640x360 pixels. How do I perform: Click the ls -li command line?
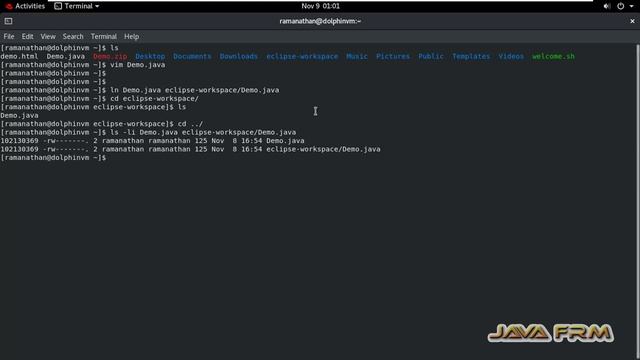click(x=203, y=133)
